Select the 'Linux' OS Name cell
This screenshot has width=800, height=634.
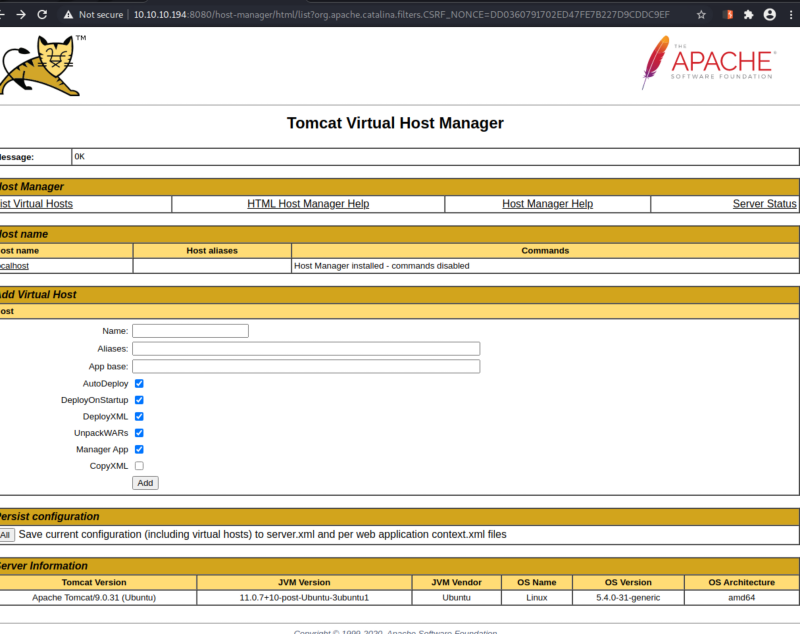[537, 598]
